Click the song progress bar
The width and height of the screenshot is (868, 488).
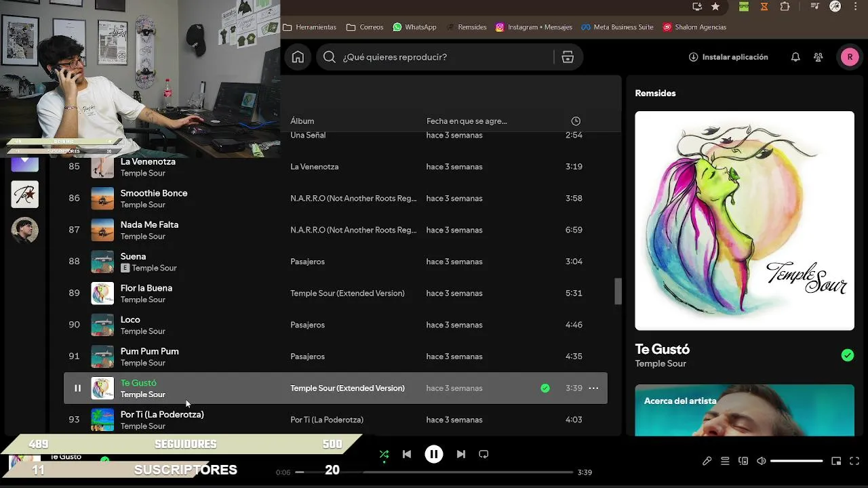pos(434,472)
